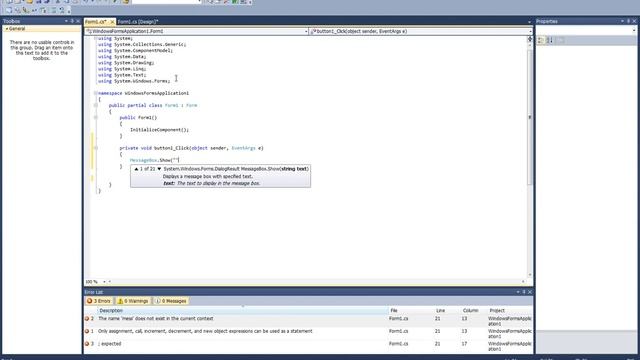Viewport: 640px width, 360px height.
Task: Select the "; expected" error row
Action: [x=308, y=346]
